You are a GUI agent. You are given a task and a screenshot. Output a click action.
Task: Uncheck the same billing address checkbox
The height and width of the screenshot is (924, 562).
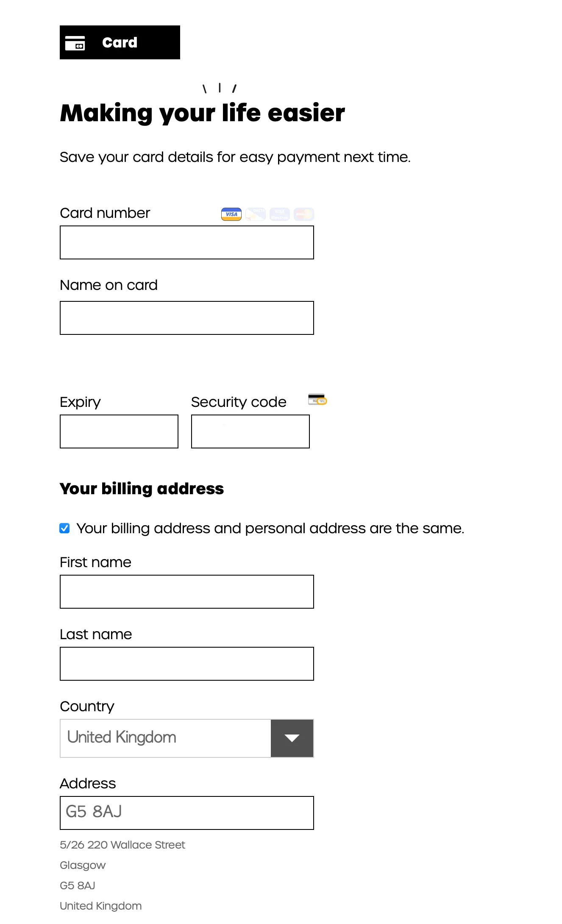click(64, 528)
